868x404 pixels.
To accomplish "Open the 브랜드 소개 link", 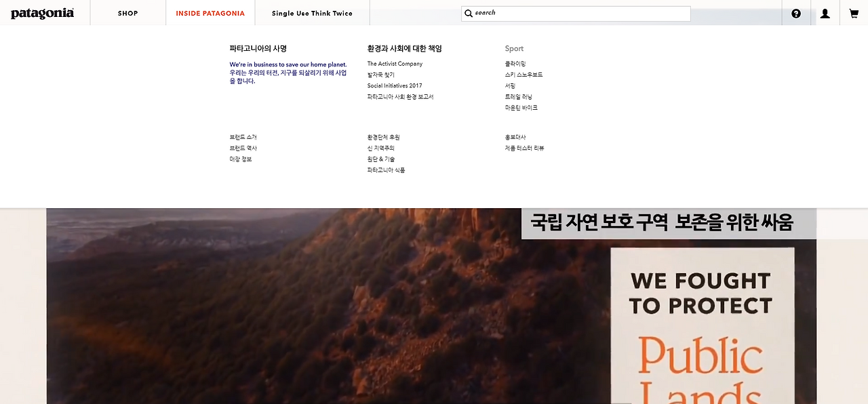I will coord(243,137).
